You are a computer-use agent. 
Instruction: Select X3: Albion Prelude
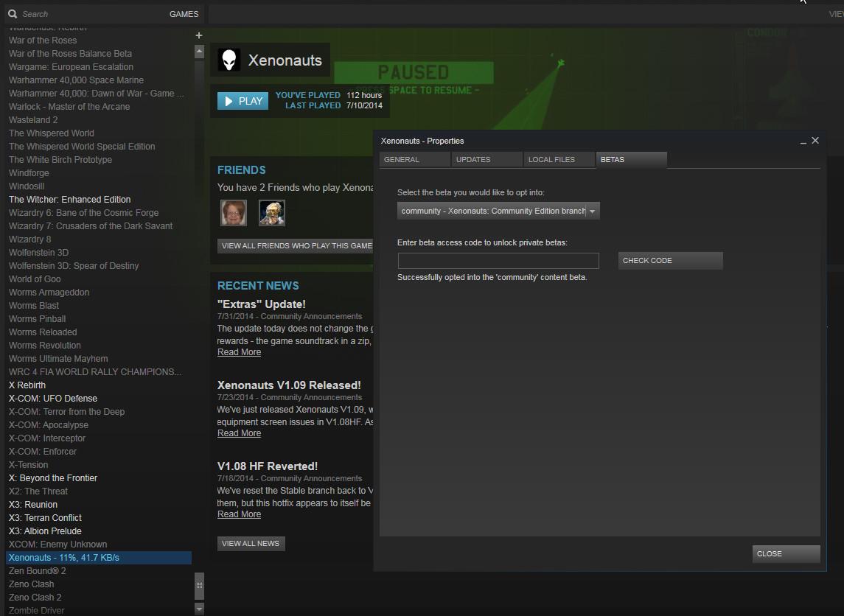[45, 531]
